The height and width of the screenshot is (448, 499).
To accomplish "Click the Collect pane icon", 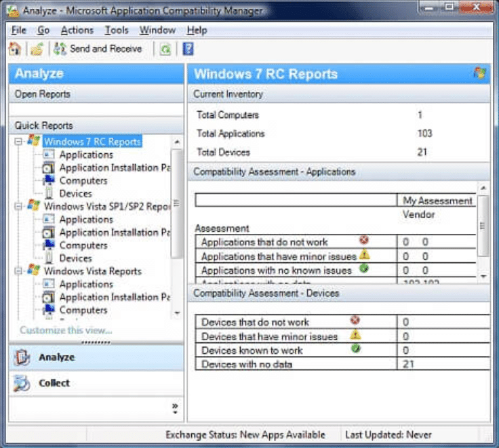I will click(22, 383).
